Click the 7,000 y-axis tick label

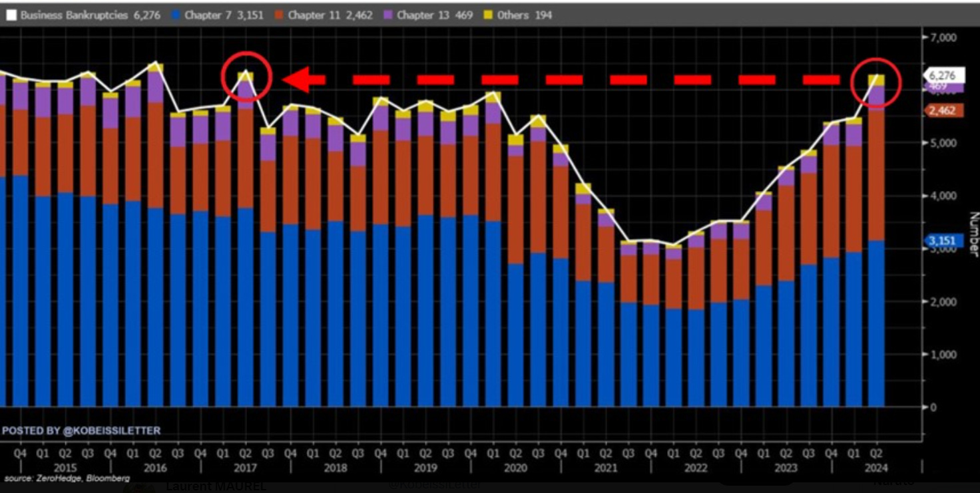[942, 37]
